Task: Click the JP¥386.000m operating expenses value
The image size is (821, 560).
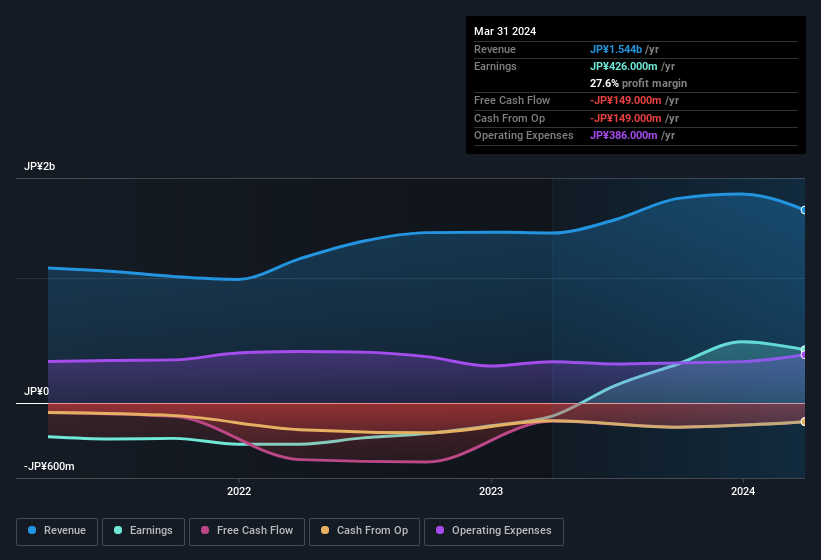Action: point(624,136)
